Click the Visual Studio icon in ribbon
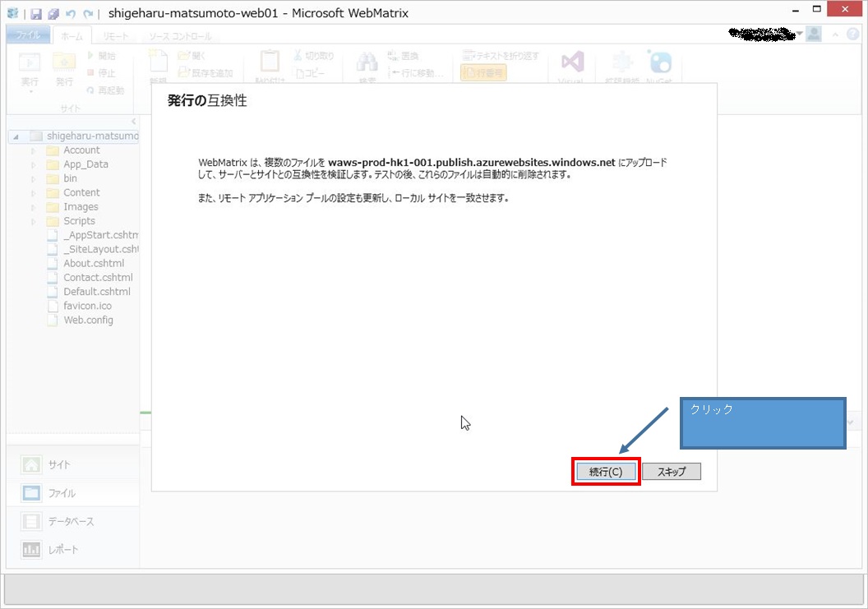Viewport: 868px width, 609px height. pos(572,63)
